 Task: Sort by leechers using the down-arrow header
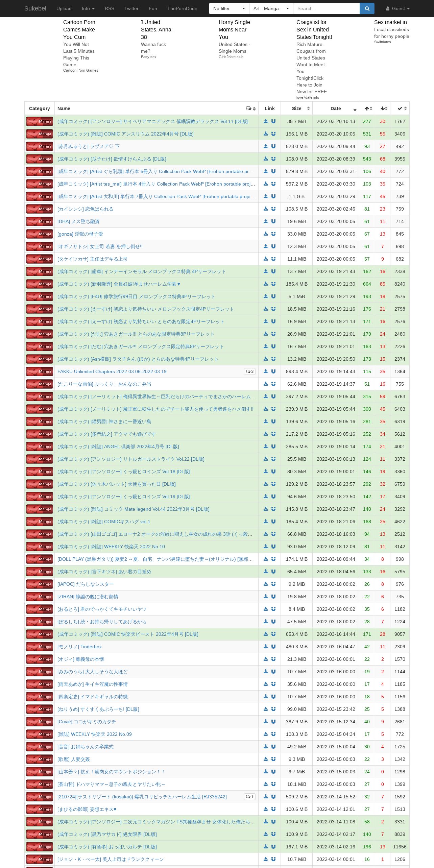(383, 108)
